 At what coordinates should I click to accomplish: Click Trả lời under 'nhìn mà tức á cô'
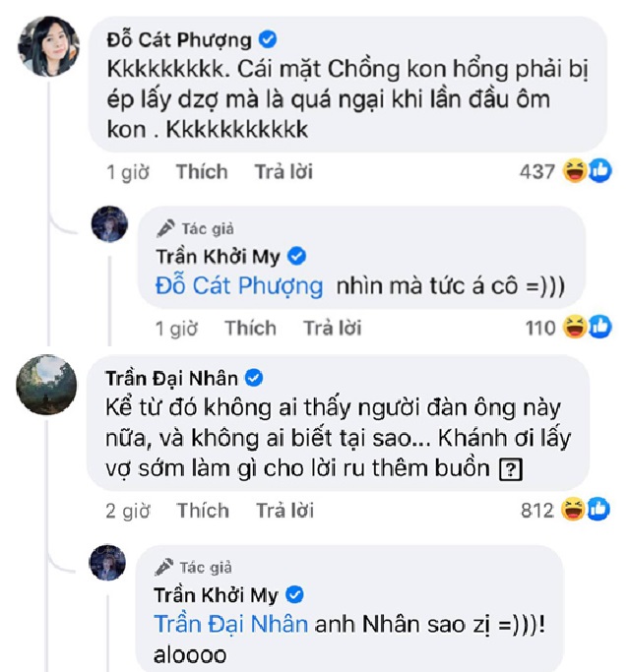[x=332, y=328]
